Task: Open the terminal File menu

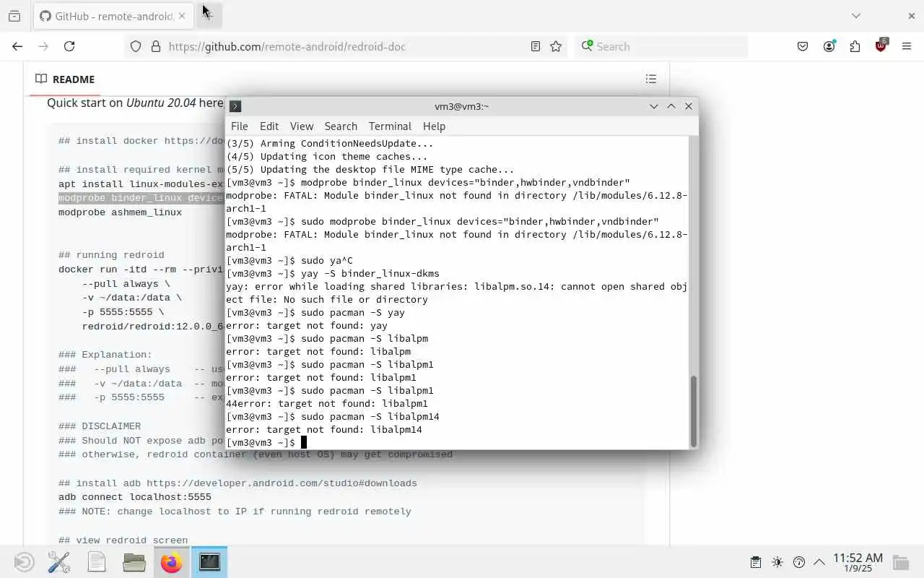Action: click(240, 126)
